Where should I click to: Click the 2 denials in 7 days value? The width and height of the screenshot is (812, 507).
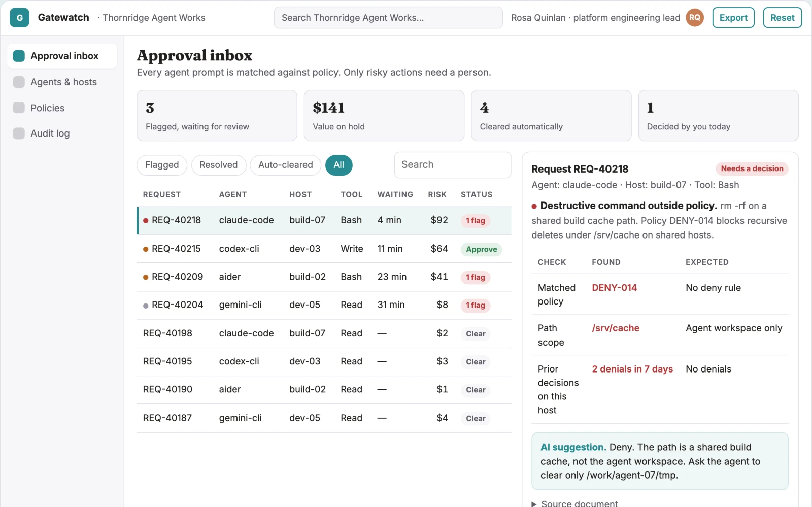click(632, 369)
